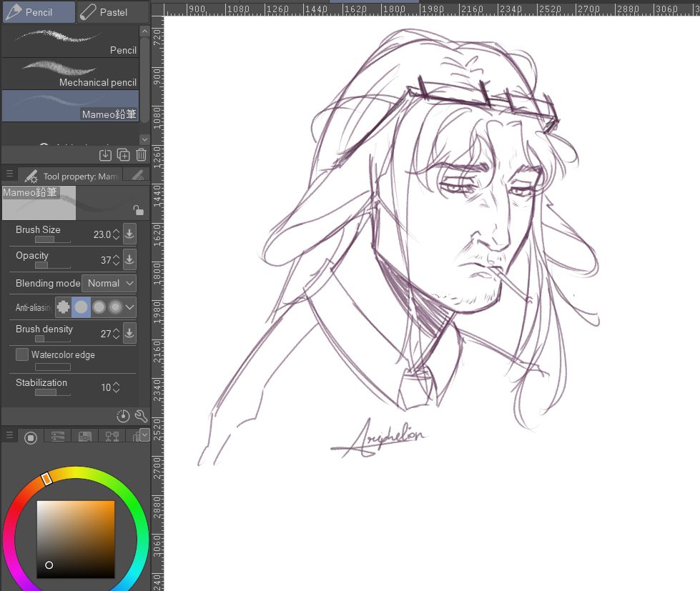Expand the color palette tabs dropdown
The width and height of the screenshot is (700, 591).
coord(144,435)
